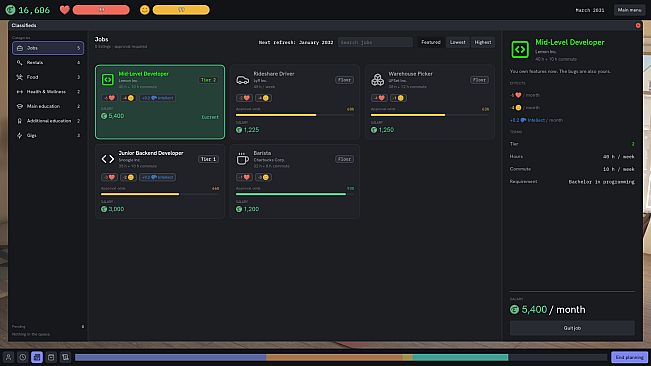
Task: Open the Rentals category
Action: tap(48, 63)
